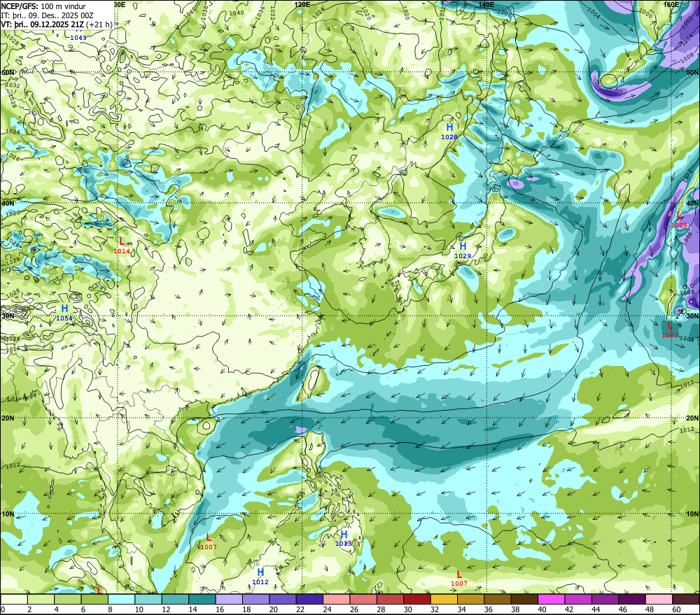Click the H 1029 high over Japan
Screen dimensions: 700x615
463,250
